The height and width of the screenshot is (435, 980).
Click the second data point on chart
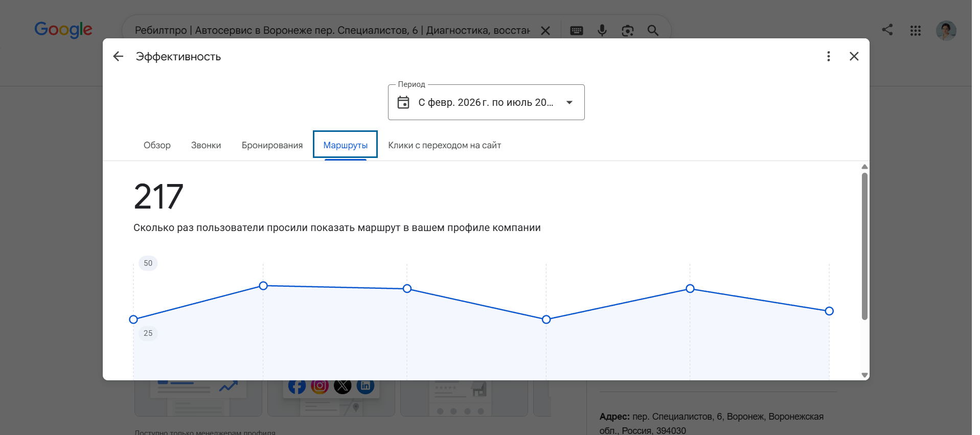pyautogui.click(x=263, y=286)
